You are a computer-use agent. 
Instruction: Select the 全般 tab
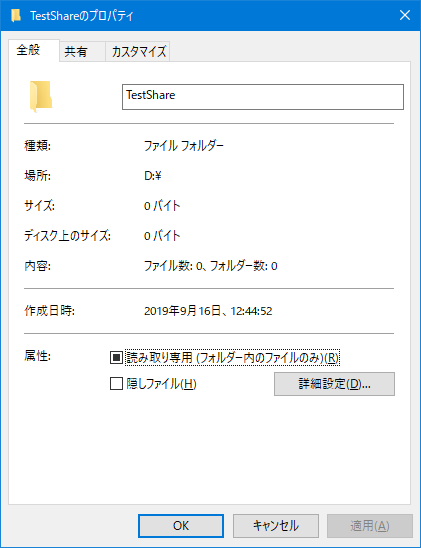click(x=34, y=50)
